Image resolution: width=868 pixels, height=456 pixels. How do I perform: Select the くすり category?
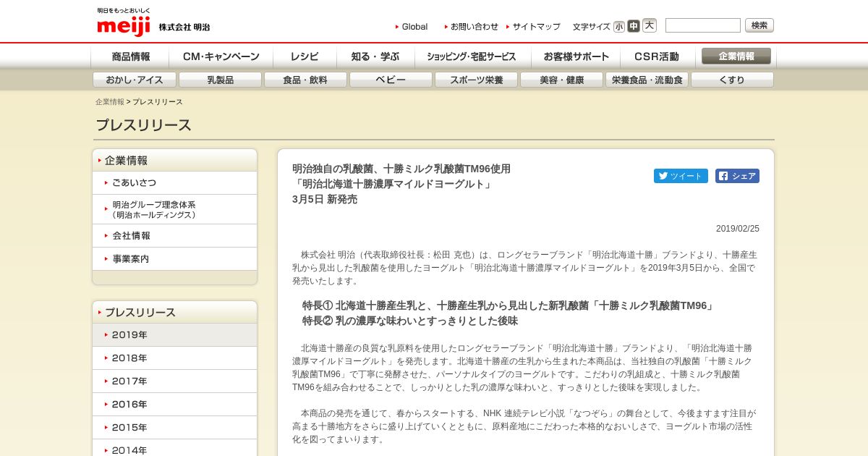[x=732, y=80]
